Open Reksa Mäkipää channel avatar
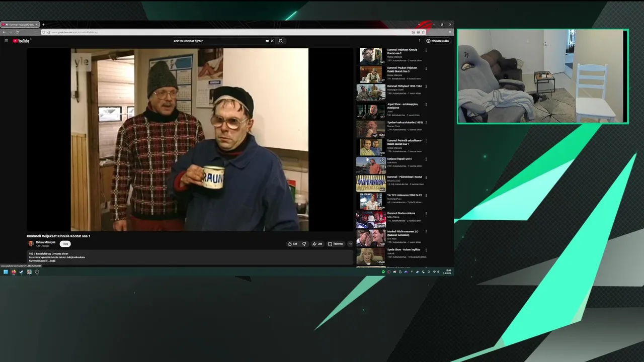Screen dimensions: 644x362 31,244
